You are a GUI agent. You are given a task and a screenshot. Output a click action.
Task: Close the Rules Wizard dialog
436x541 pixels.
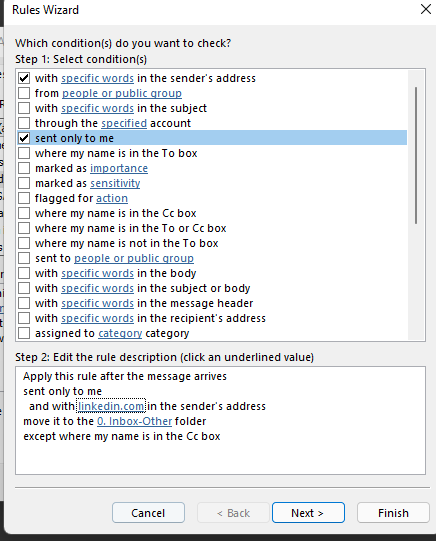click(426, 9)
